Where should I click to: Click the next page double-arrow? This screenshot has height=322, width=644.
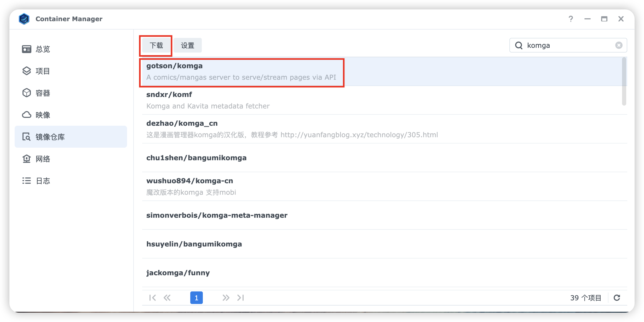pos(226,298)
